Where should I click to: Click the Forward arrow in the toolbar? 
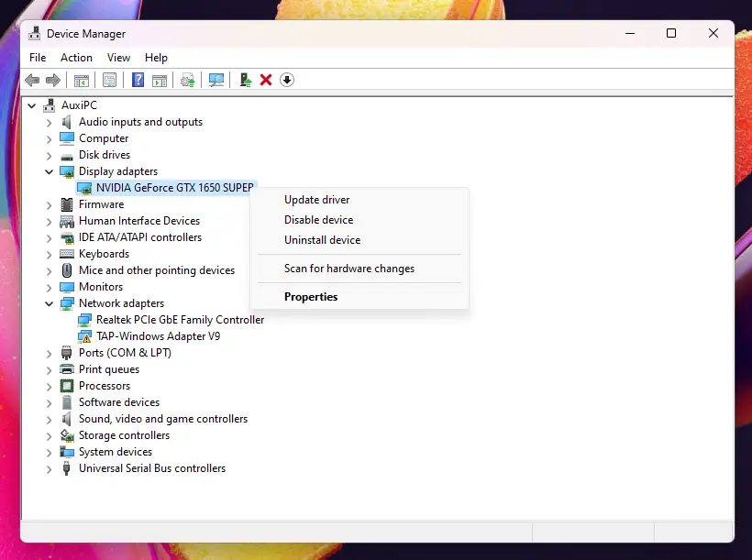tap(53, 80)
